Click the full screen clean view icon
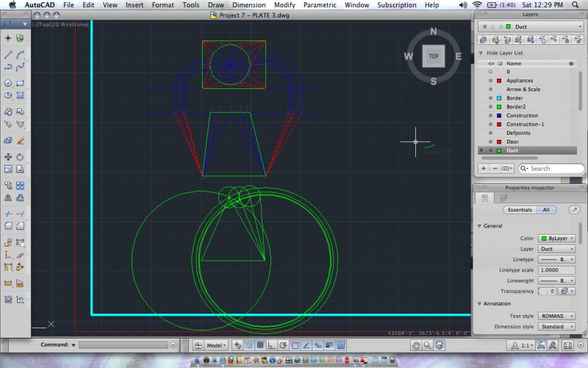Screen dimensions: 588x368 tap(567, 345)
